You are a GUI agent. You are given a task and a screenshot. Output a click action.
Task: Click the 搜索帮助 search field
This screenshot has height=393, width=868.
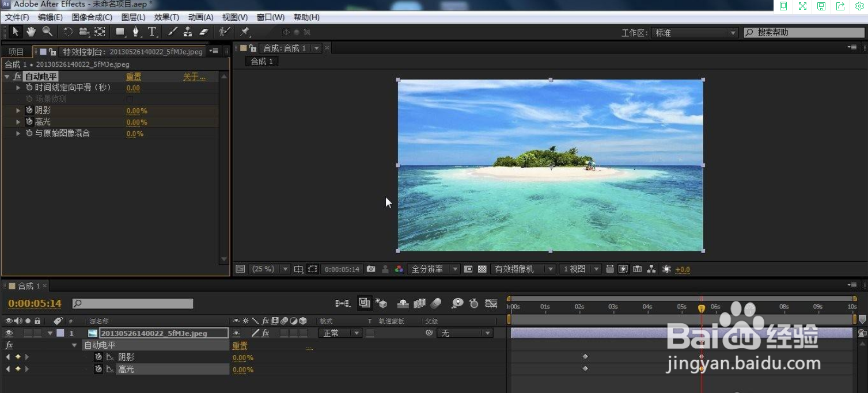coord(803,33)
